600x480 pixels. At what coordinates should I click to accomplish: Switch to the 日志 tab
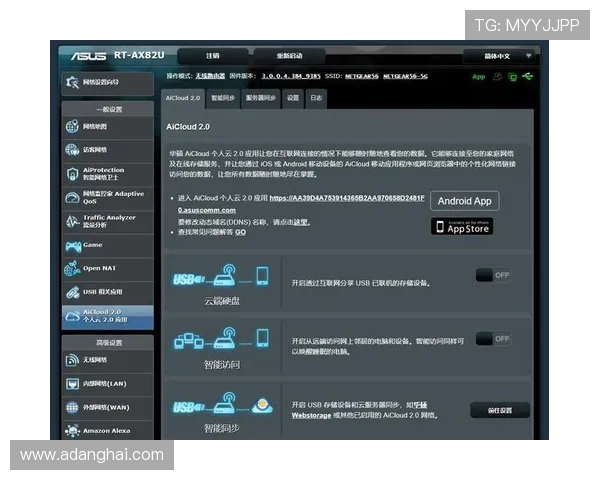point(316,98)
